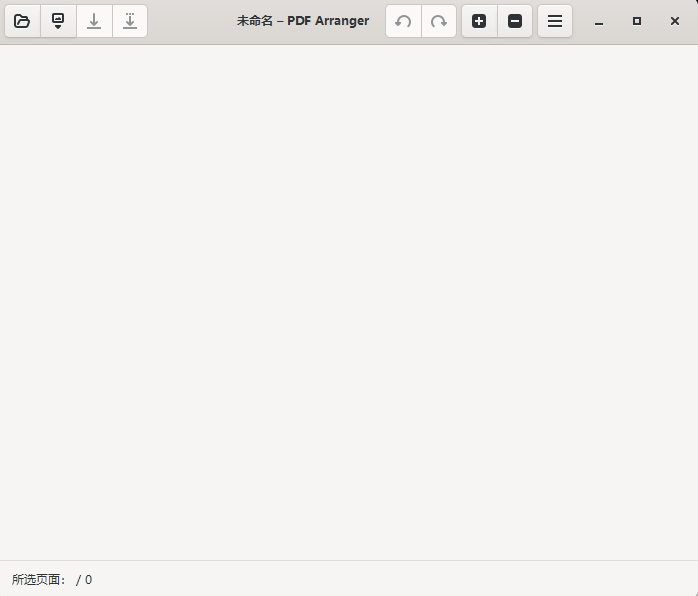Click header gap between hamburger menu and minimize
This screenshot has height=596, width=698.
[578, 21]
